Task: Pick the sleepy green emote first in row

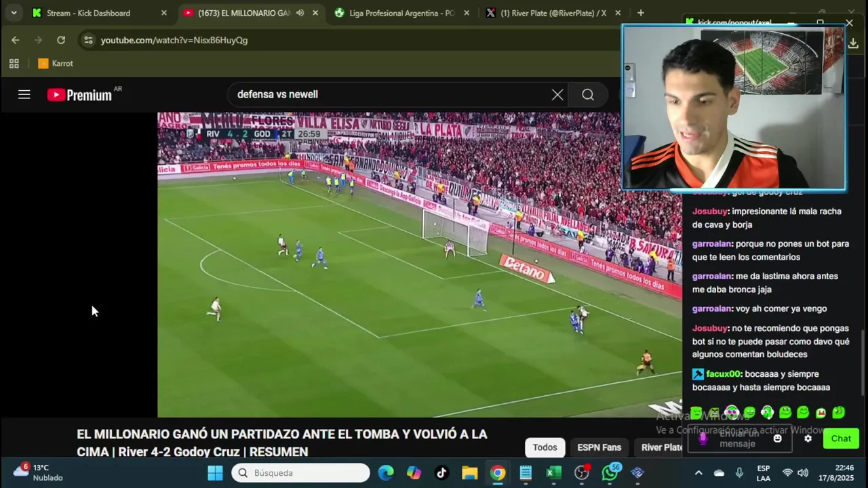Action: (696, 412)
